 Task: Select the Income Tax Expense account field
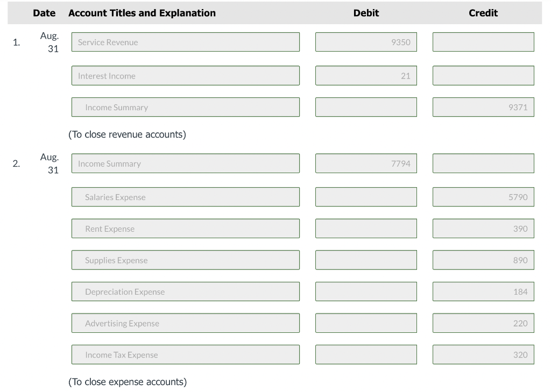click(185, 355)
